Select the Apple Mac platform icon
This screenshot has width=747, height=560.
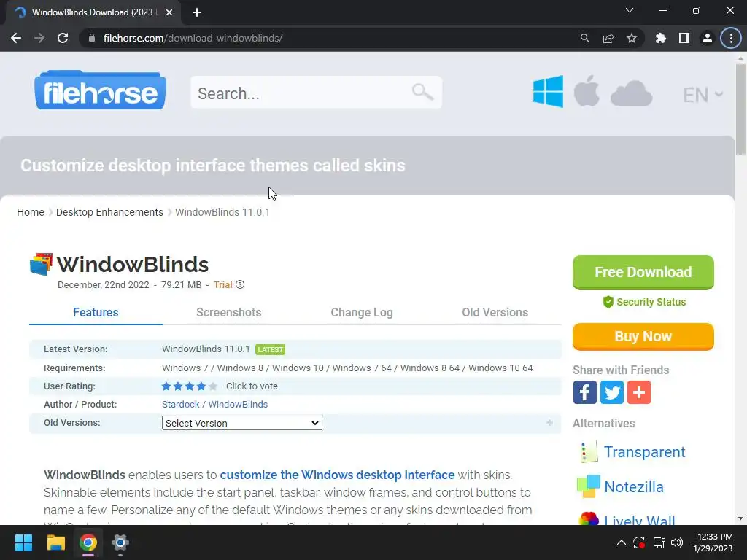click(587, 91)
